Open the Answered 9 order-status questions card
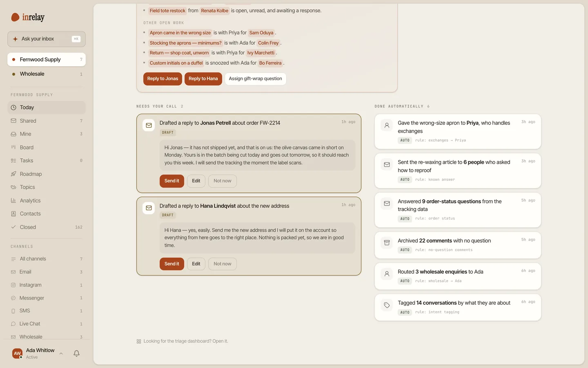This screenshot has width=588, height=368. pyautogui.click(x=458, y=210)
